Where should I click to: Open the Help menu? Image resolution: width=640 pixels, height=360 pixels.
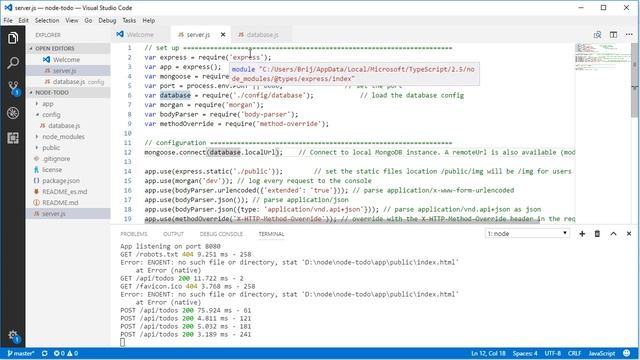pyautogui.click(x=149, y=20)
